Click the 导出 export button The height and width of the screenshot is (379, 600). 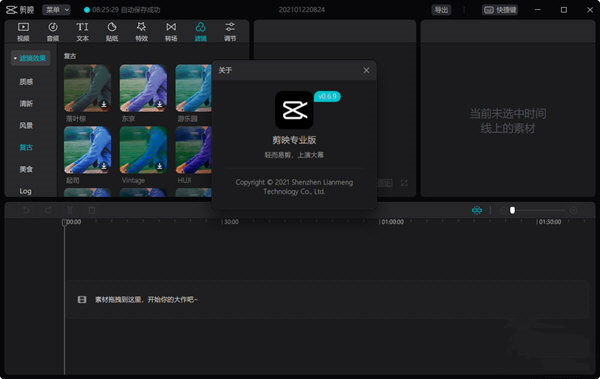click(x=441, y=10)
